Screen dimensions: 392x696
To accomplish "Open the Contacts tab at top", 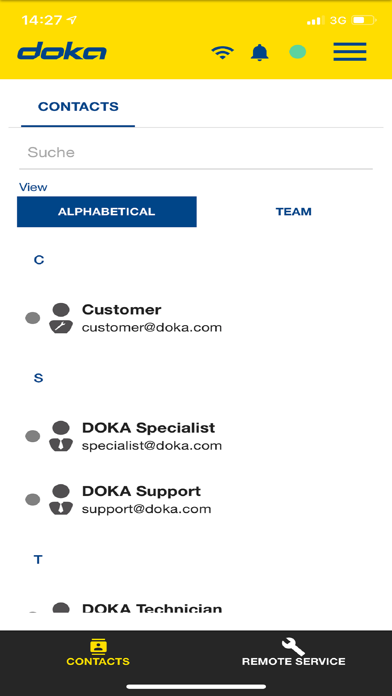I will tap(78, 107).
